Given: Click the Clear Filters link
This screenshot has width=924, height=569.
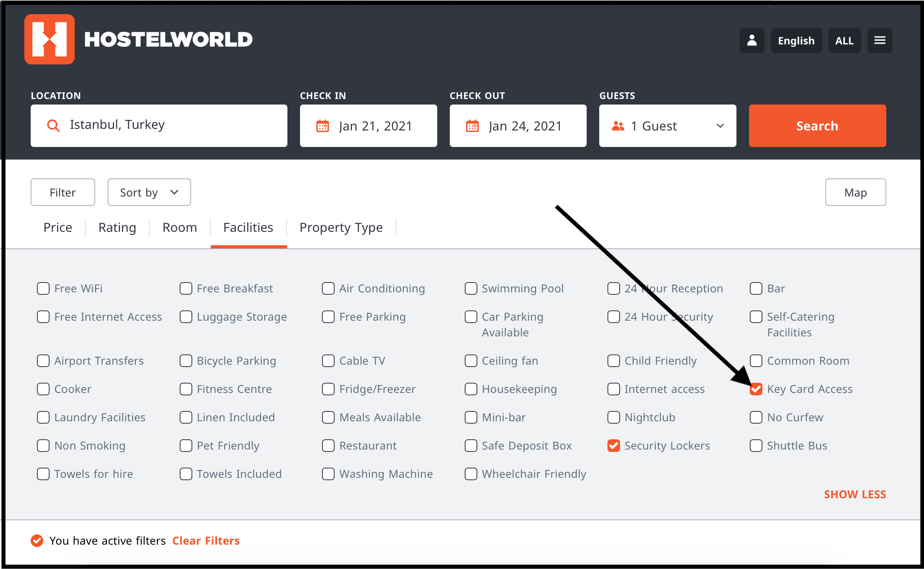Looking at the screenshot, I should 206,541.
